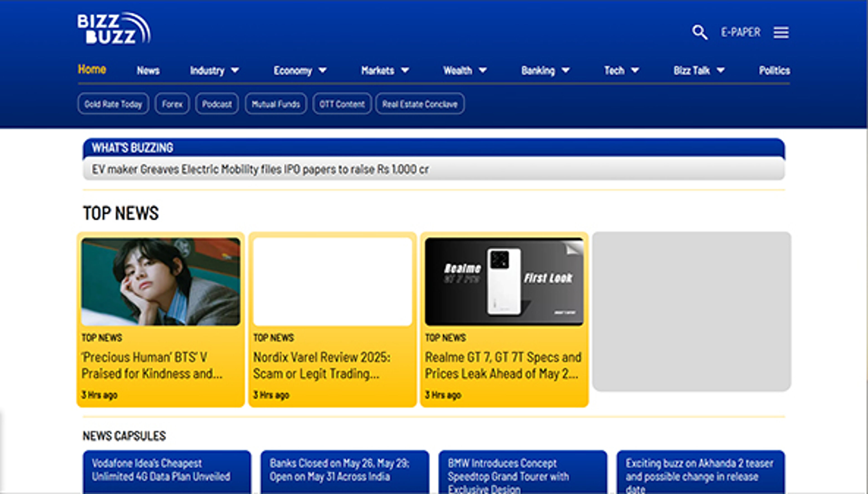This screenshot has height=494, width=868.
Task: Click the Bizz Buzz logo
Action: pos(114,28)
